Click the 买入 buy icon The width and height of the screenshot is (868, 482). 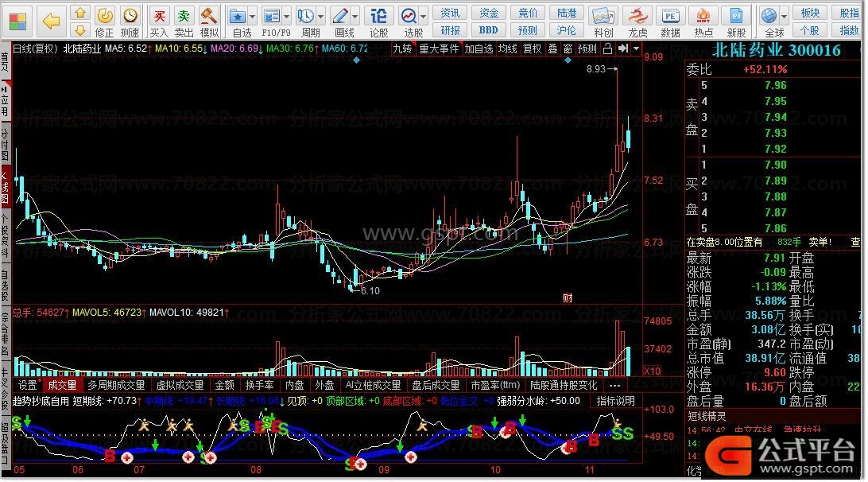[x=159, y=16]
